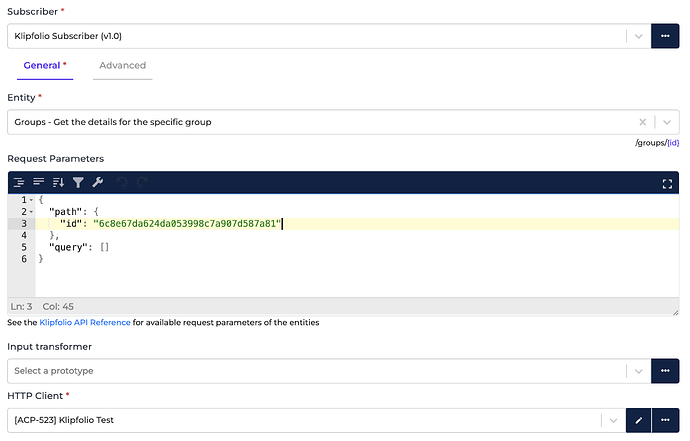Click the "path" key on line 2
This screenshot has width=690, height=441.
[66, 212]
